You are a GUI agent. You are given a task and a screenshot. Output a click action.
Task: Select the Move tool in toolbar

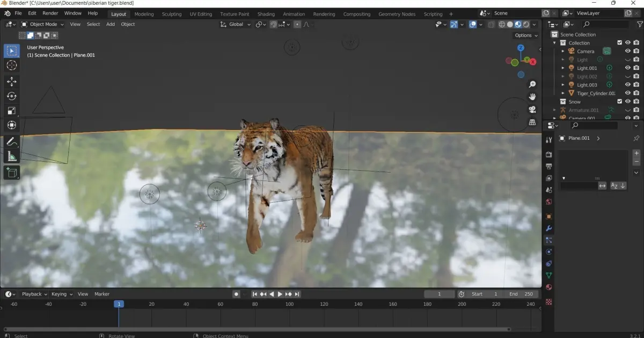click(x=11, y=81)
